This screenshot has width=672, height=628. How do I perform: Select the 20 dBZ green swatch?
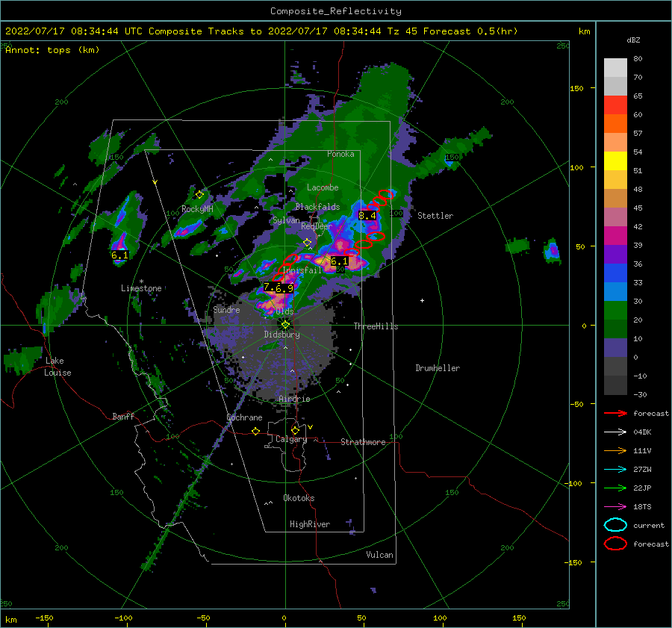click(615, 329)
